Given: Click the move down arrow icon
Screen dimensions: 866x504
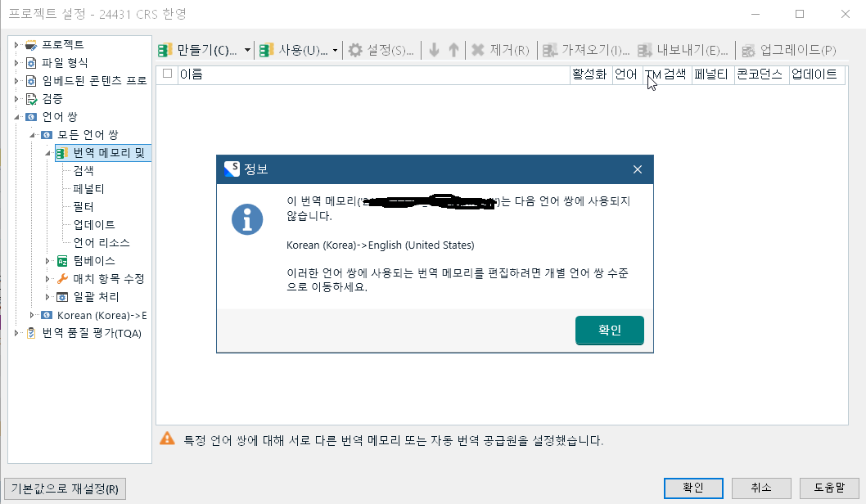Looking at the screenshot, I should click(x=435, y=50).
